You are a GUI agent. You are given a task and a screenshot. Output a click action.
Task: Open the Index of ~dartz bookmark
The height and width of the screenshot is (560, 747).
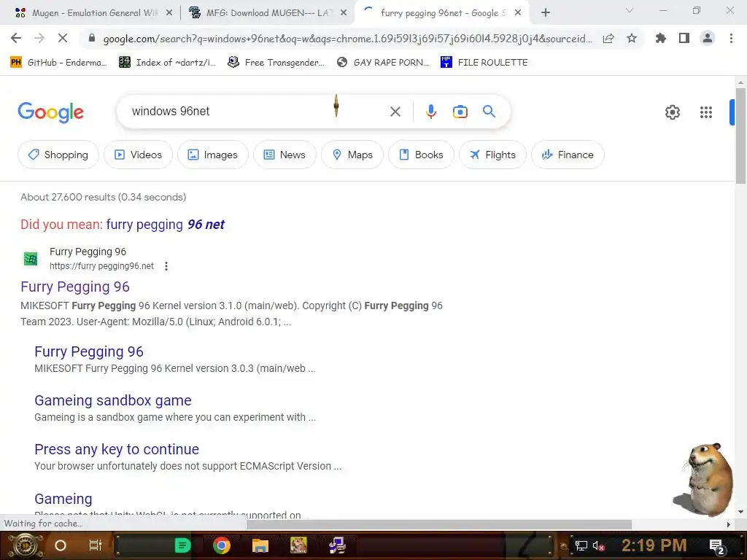167,63
